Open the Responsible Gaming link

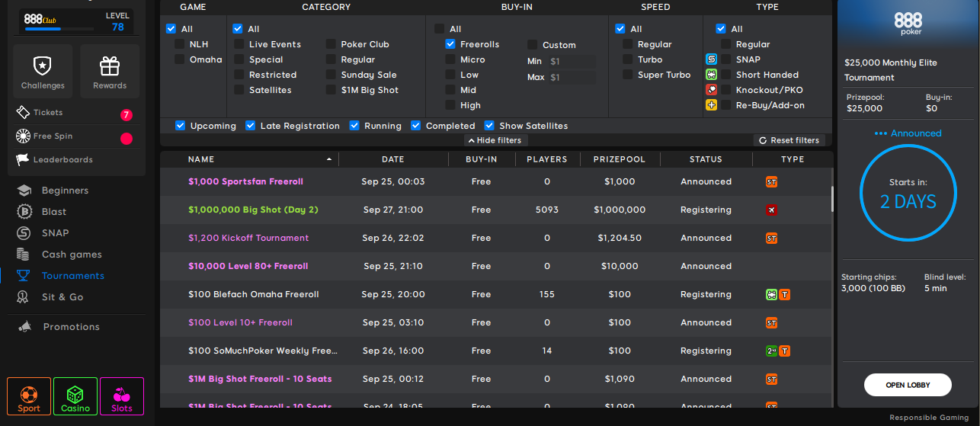tap(930, 418)
